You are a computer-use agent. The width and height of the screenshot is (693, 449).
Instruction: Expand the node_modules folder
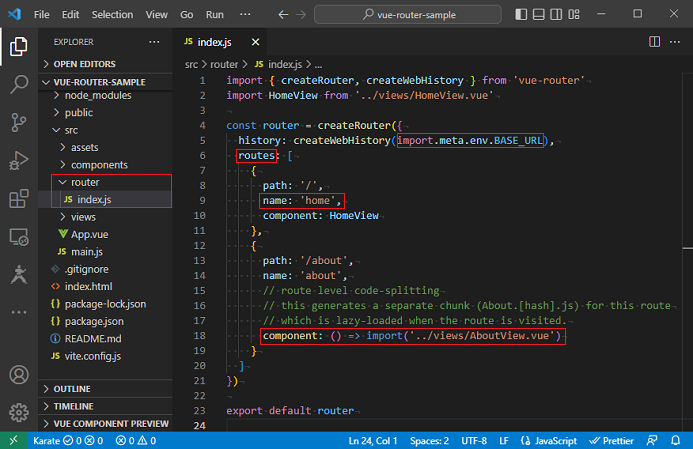tap(105, 95)
